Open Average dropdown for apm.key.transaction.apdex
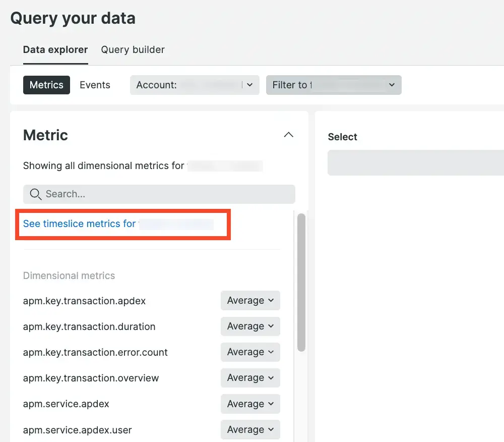Viewport: 504px width, 442px height. point(250,300)
